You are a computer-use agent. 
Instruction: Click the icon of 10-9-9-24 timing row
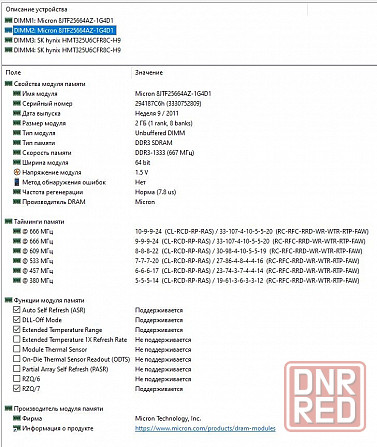tap(17, 231)
